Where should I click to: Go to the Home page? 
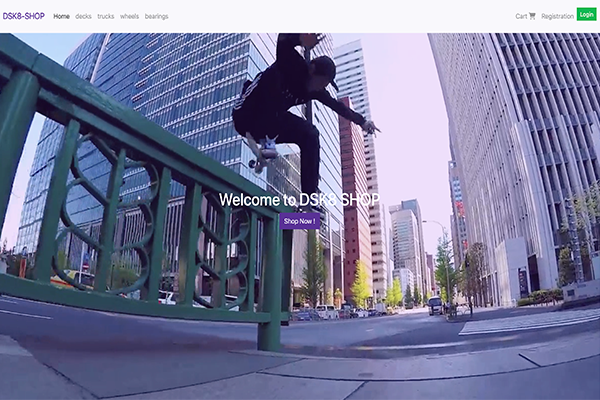61,16
